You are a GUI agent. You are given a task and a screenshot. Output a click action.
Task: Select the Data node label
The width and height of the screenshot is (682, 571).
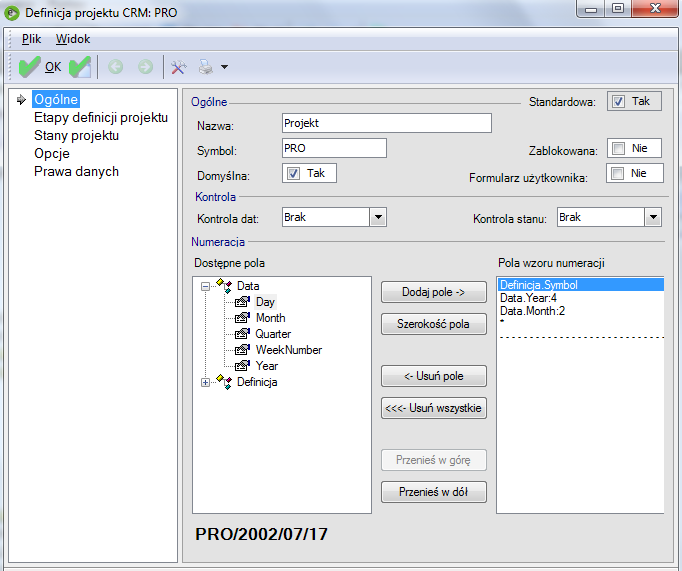point(248,286)
